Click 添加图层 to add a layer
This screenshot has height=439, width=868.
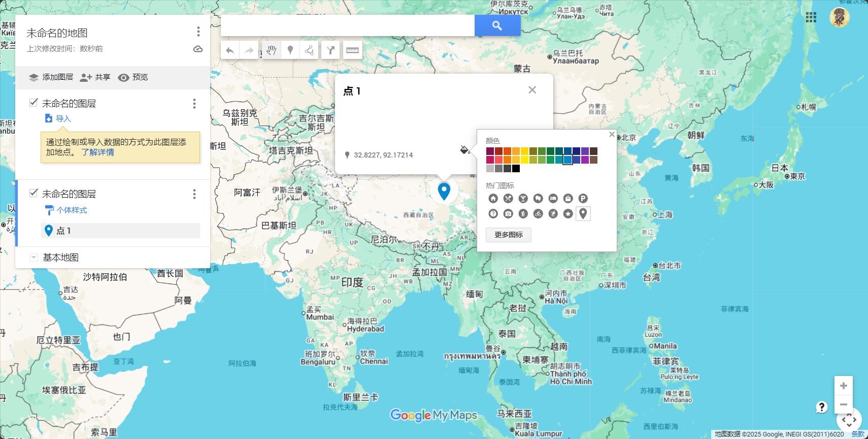[x=51, y=77]
